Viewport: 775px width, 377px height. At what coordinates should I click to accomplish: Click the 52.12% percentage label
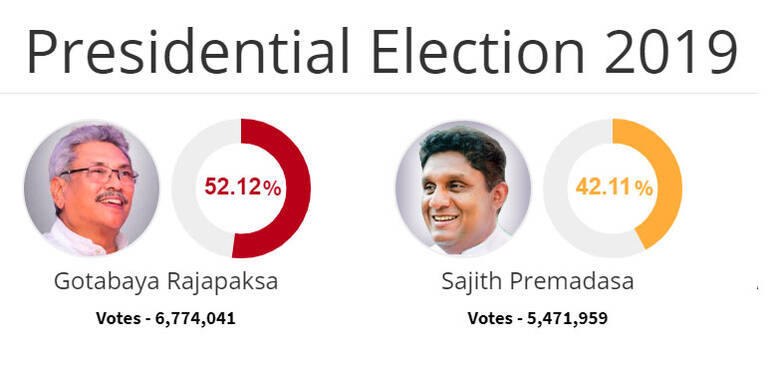pos(243,188)
